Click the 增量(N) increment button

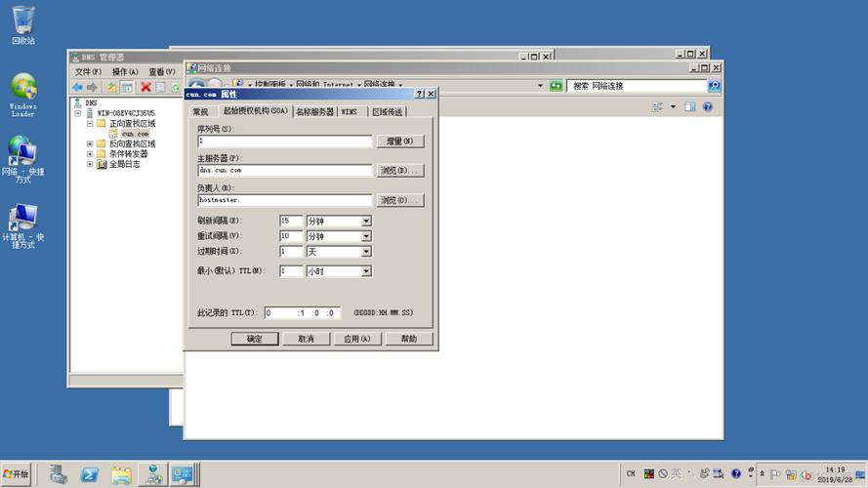pyautogui.click(x=400, y=142)
